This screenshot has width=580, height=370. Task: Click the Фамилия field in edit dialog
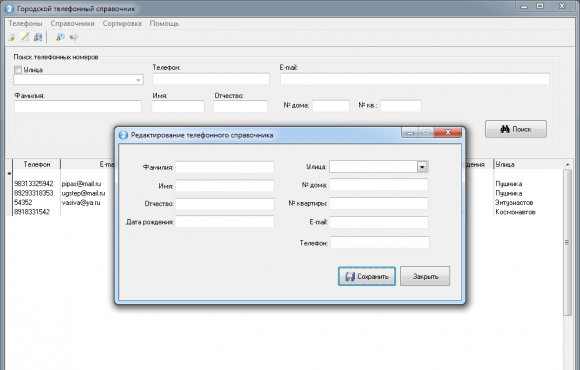(x=225, y=167)
